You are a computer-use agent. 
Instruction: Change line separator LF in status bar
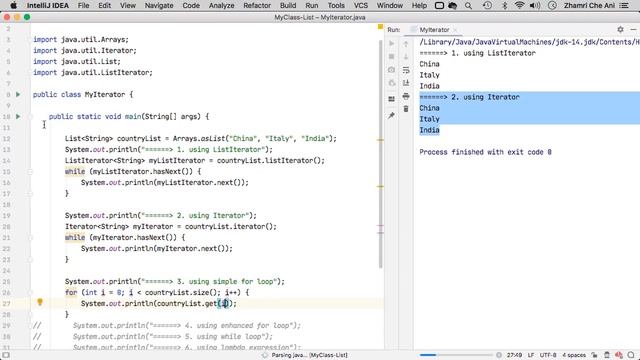(x=531, y=355)
